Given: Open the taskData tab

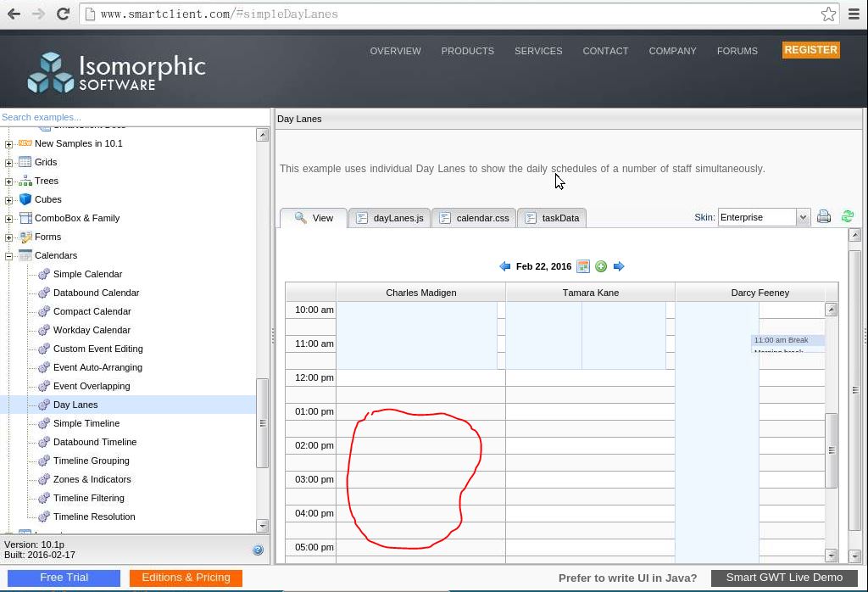Looking at the screenshot, I should click(552, 218).
